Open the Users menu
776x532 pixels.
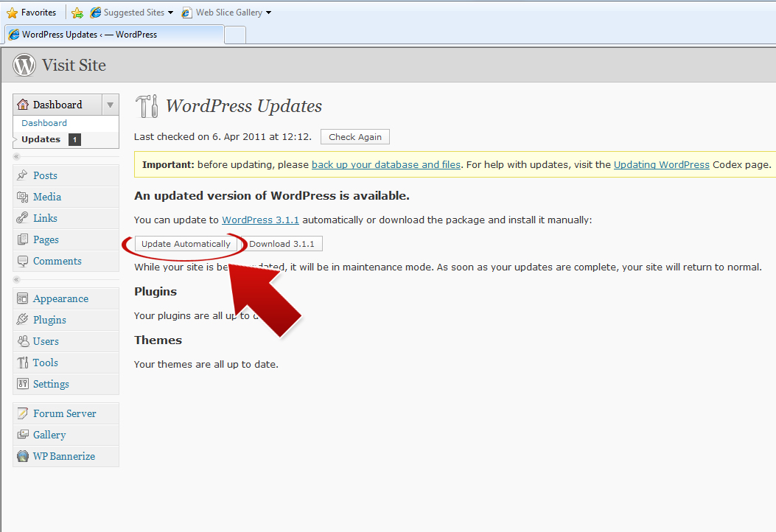(46, 341)
